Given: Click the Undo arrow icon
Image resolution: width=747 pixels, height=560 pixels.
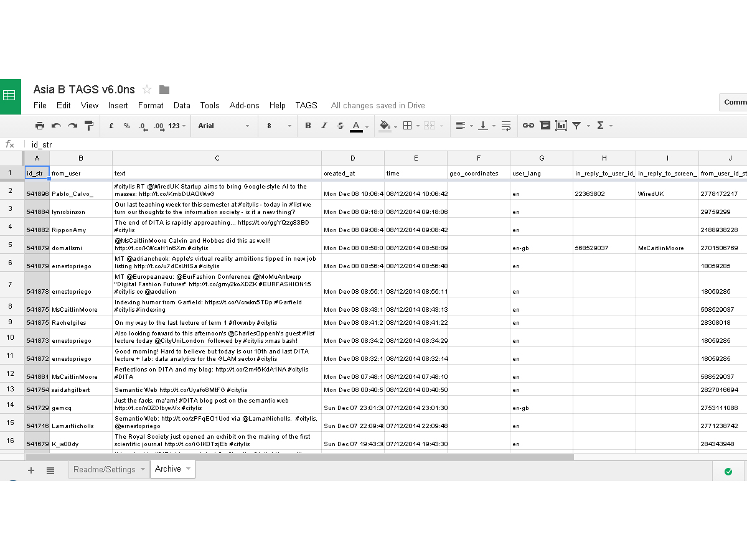Looking at the screenshot, I should tap(56, 126).
